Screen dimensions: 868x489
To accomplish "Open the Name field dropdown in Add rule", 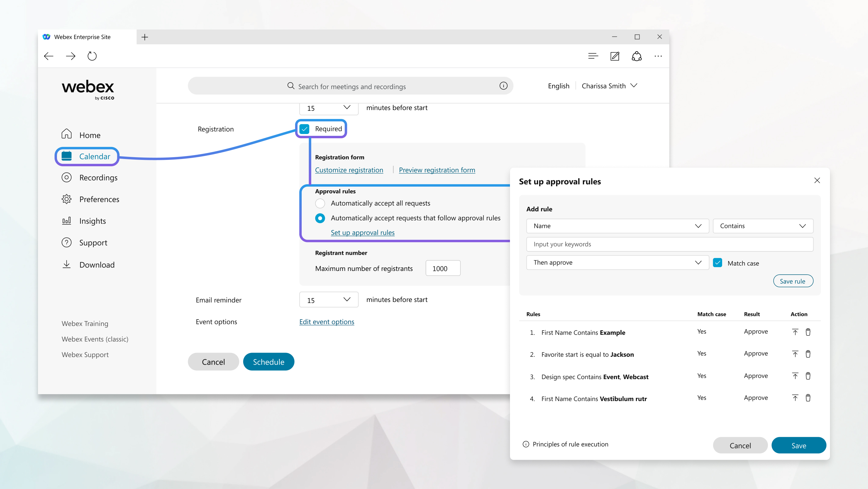I will 617,226.
